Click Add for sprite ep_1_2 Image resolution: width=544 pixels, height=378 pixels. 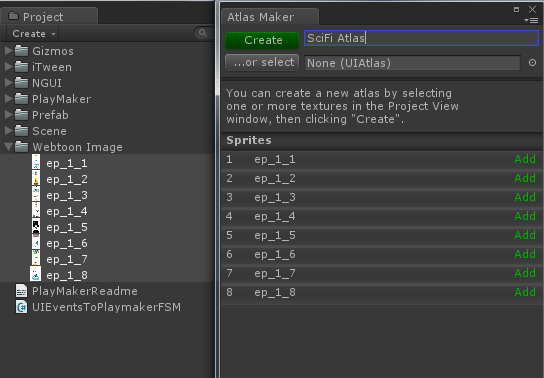pos(525,178)
